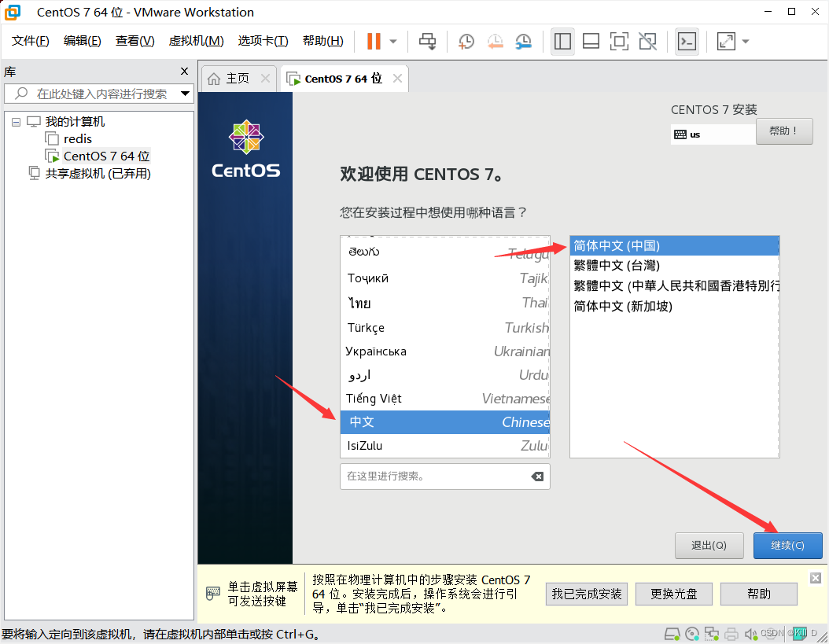This screenshot has width=829, height=644.
Task: Open the 虚拟机(M) menu
Action: tap(196, 41)
